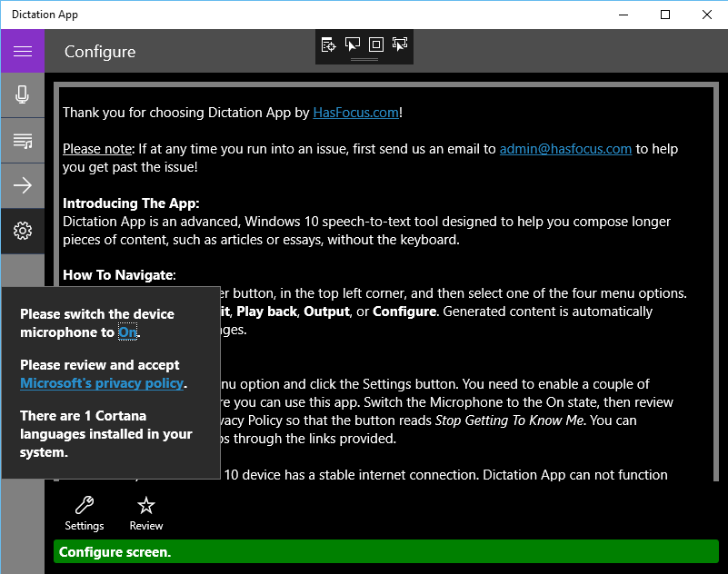The image size is (728, 574).
Task: Open the Configure gear sidebar icon
Action: pyautogui.click(x=22, y=231)
